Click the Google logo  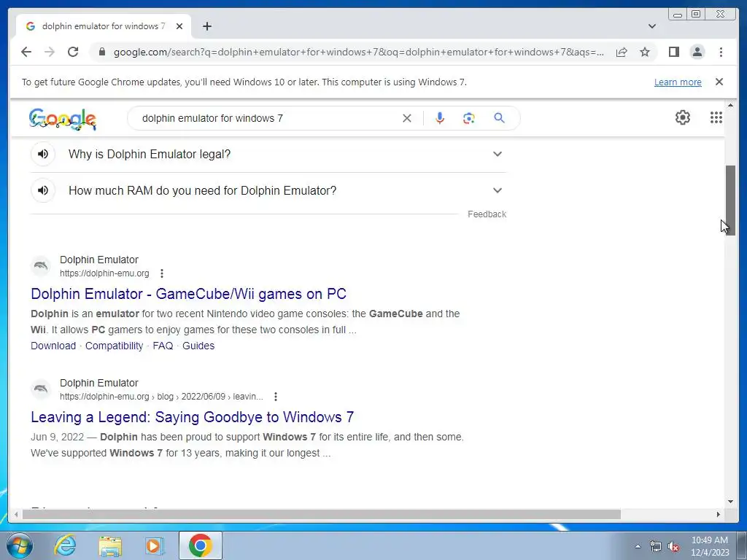[x=63, y=119]
